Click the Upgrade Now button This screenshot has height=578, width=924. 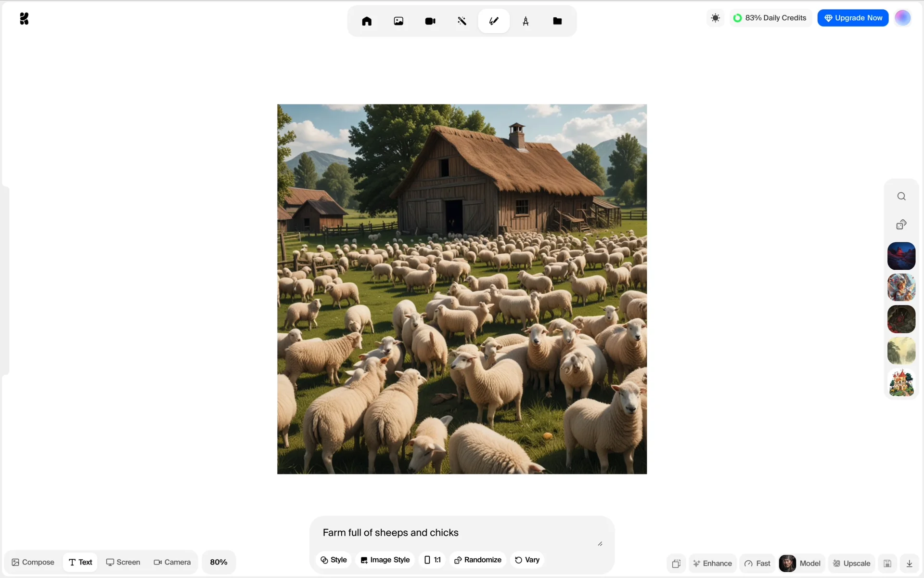click(853, 18)
